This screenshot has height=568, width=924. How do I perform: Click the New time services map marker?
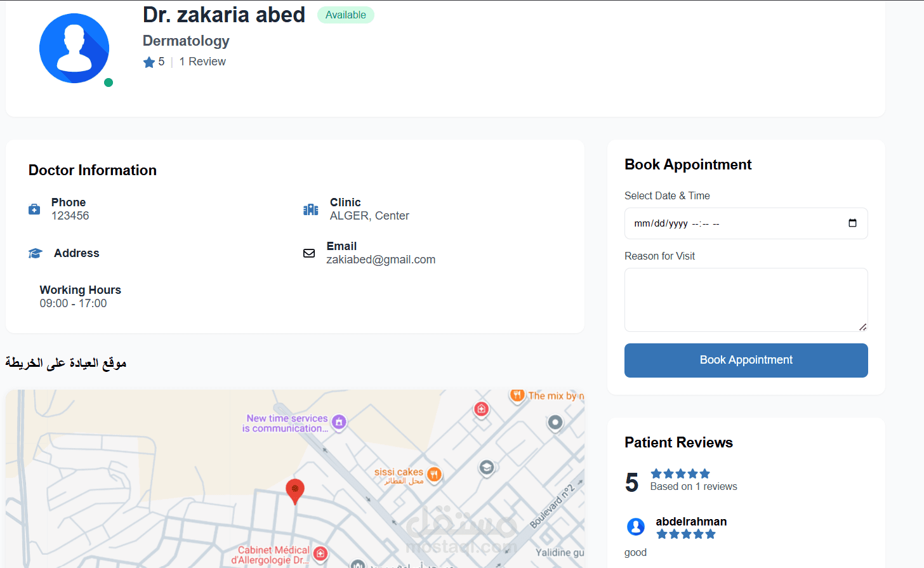[339, 422]
